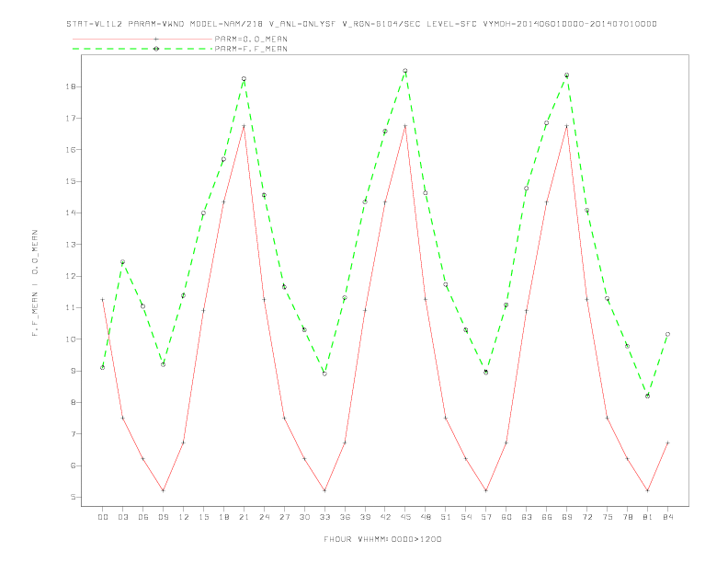Click the y-axis tick label 8
The image size is (728, 563).
pyautogui.click(x=74, y=402)
